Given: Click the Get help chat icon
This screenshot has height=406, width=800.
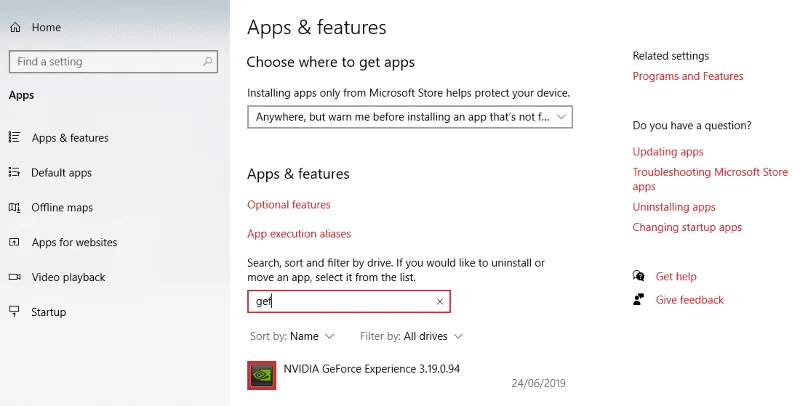Looking at the screenshot, I should coord(638,276).
